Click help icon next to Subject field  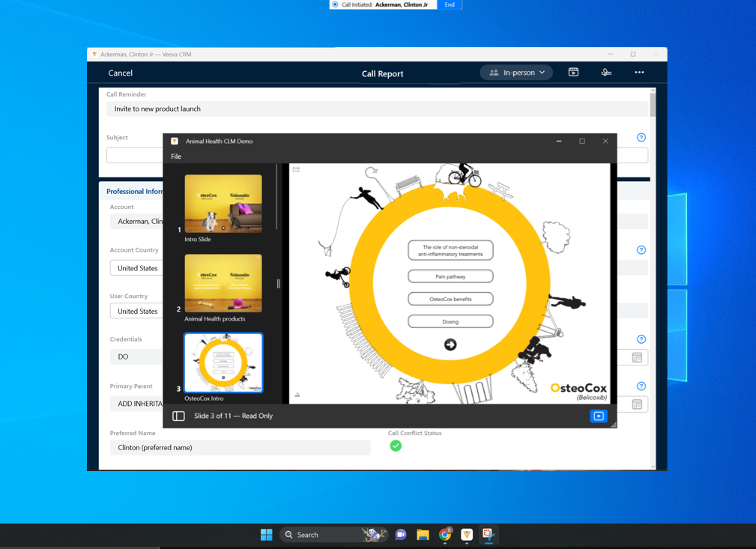click(x=641, y=138)
